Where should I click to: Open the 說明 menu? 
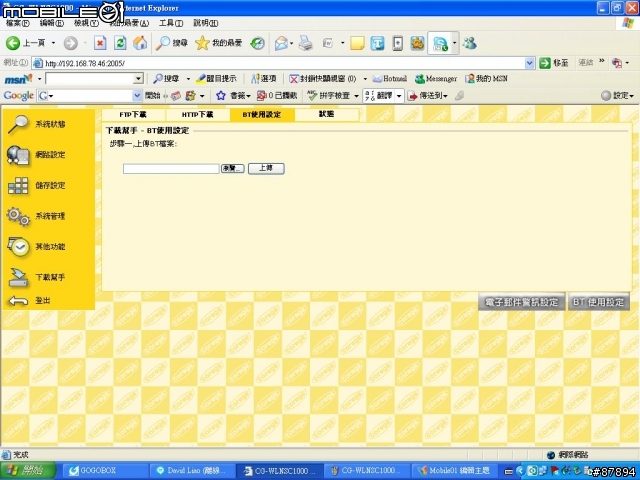pos(206,23)
